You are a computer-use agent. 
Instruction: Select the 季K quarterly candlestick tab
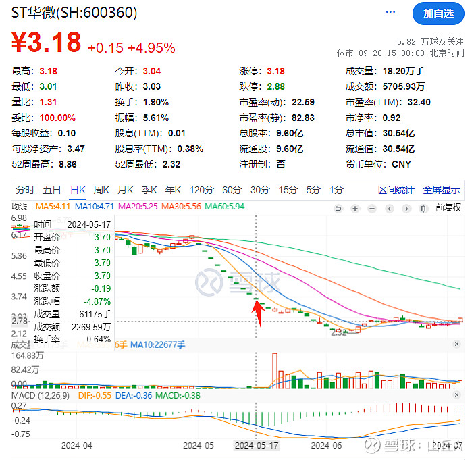(149, 190)
